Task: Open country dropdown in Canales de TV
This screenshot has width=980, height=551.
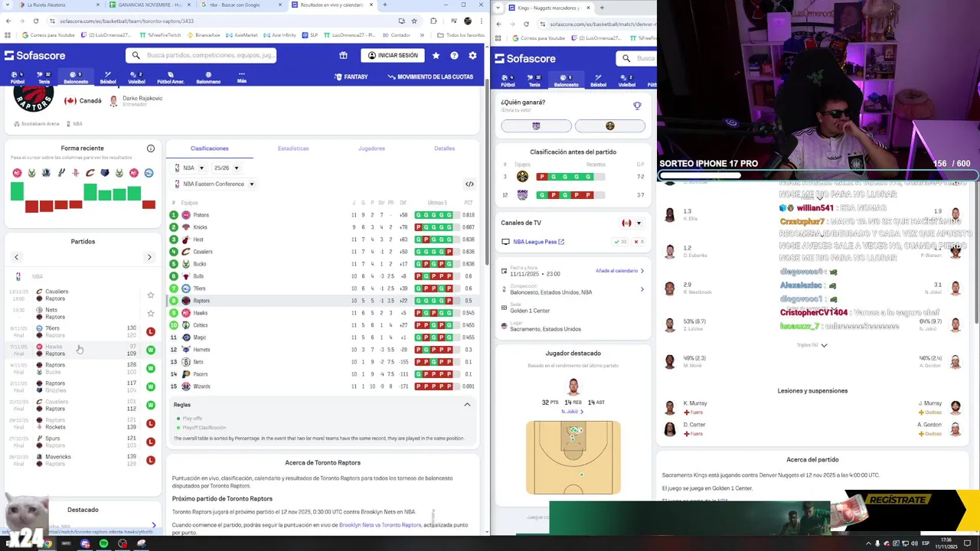Action: pos(632,223)
